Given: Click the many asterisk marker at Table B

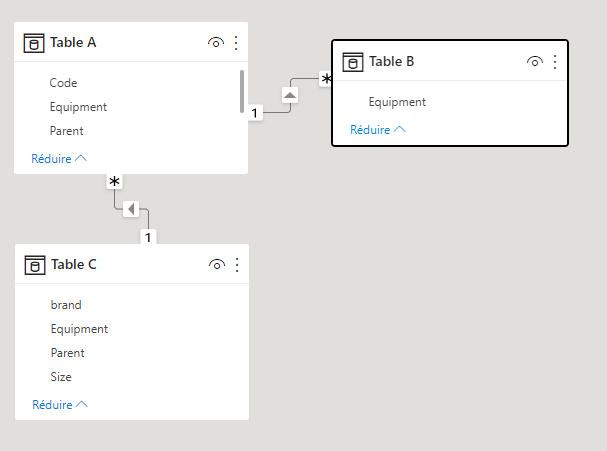Looking at the screenshot, I should 326,79.
